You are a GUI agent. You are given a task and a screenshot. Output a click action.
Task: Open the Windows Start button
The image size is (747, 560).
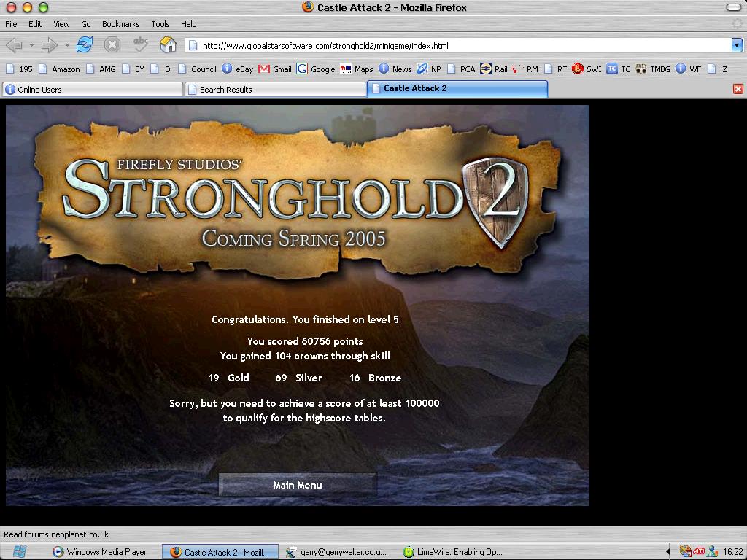tap(20, 551)
